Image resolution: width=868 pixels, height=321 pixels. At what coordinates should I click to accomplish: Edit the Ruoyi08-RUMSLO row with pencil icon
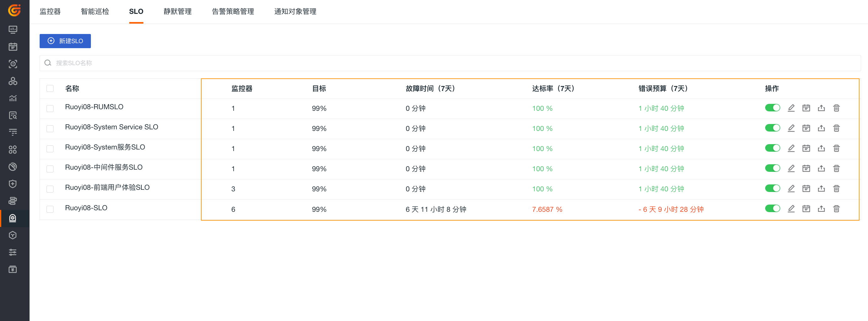[791, 108]
